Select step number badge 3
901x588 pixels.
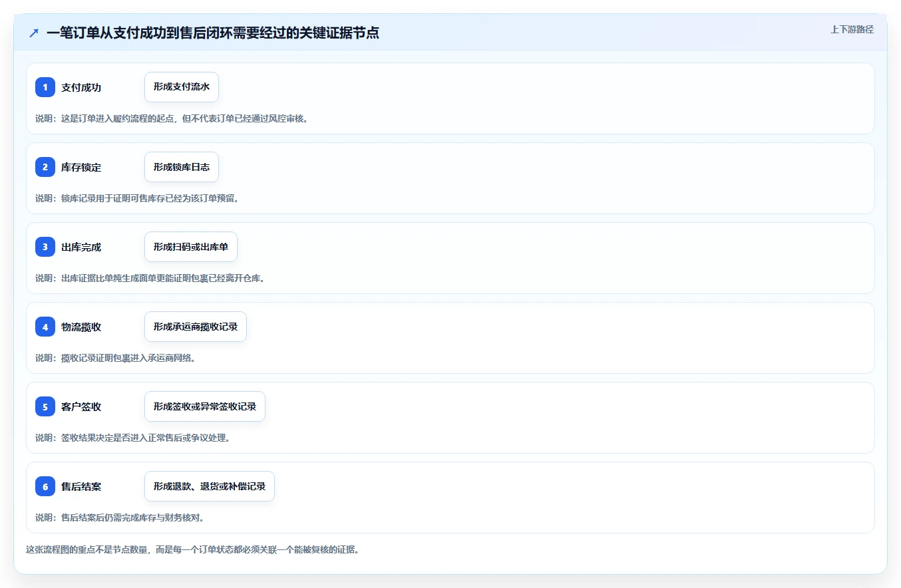pyautogui.click(x=45, y=247)
